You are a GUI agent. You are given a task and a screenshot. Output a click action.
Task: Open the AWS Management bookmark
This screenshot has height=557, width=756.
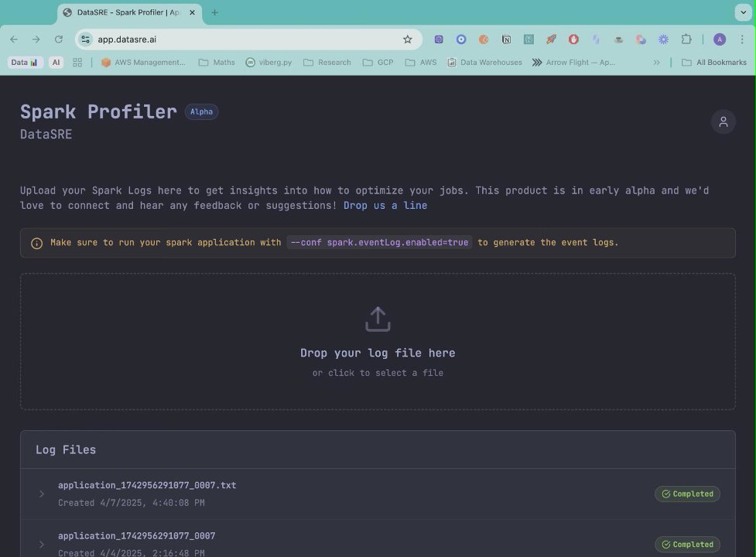click(143, 62)
